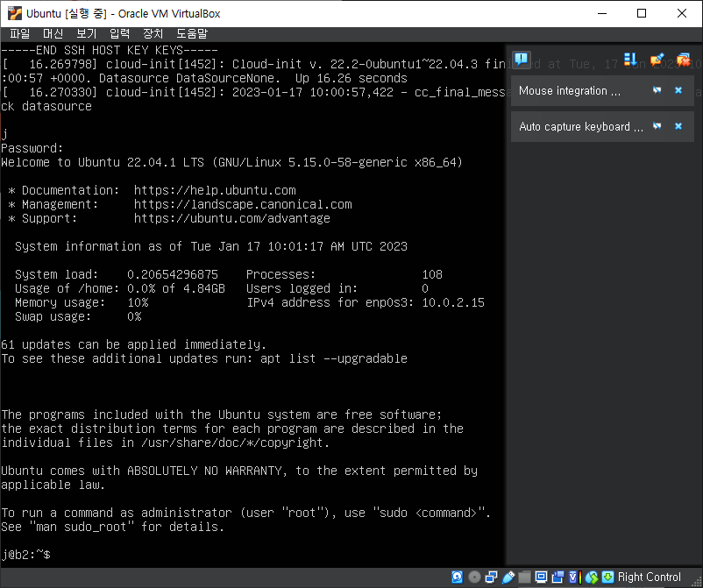703x588 pixels.
Task: Click the optical drive status bar icon
Action: [x=474, y=577]
